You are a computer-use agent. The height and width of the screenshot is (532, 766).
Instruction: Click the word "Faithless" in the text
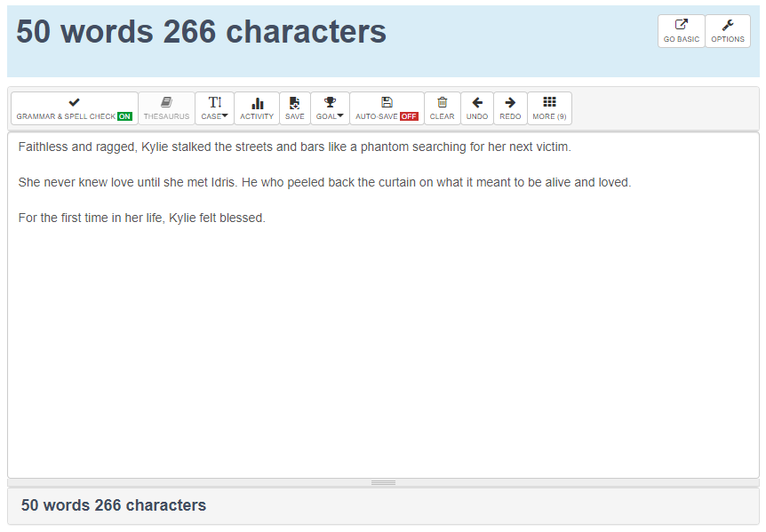point(43,147)
